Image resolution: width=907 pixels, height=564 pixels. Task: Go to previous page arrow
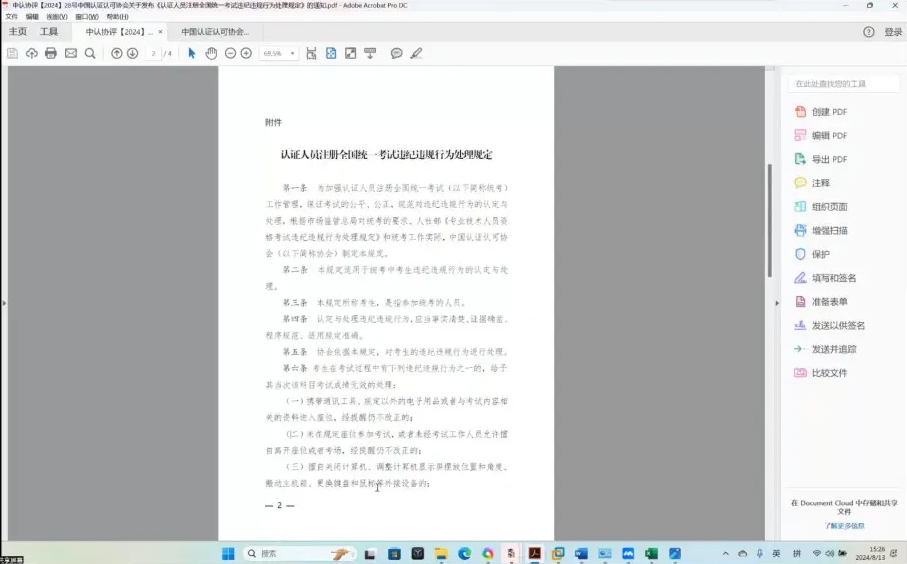(116, 53)
